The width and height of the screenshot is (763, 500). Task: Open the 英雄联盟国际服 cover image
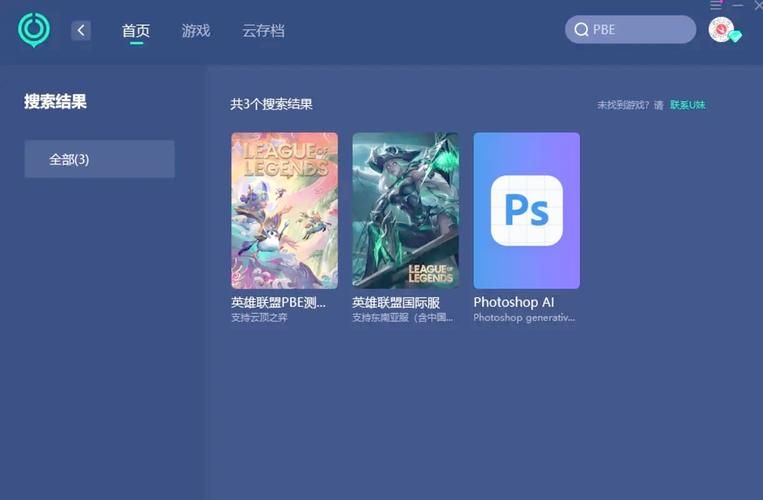tap(405, 211)
